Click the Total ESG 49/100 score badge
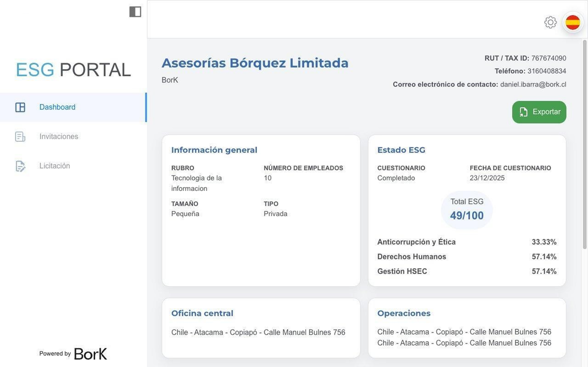This screenshot has width=588, height=367. click(x=467, y=210)
